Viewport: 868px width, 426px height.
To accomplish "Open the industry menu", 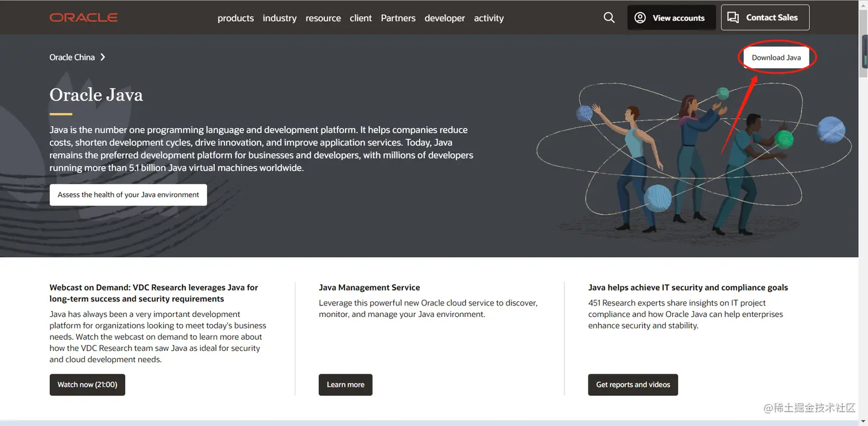I will click(280, 18).
